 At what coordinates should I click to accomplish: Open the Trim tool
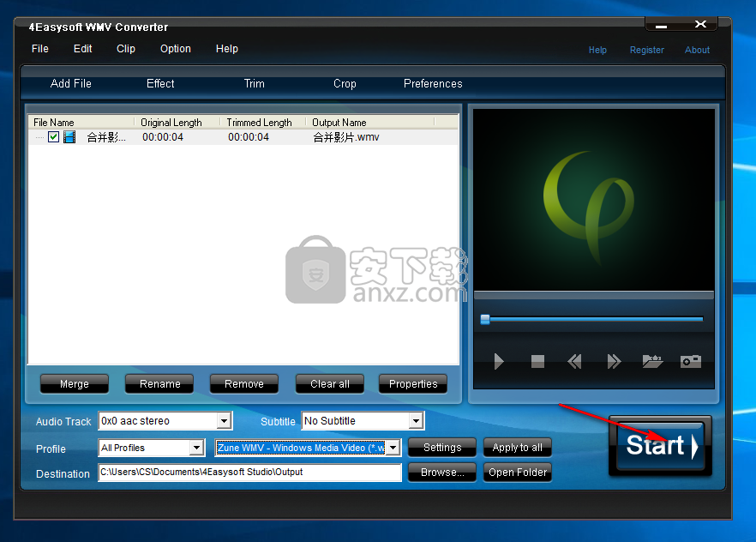(x=254, y=83)
